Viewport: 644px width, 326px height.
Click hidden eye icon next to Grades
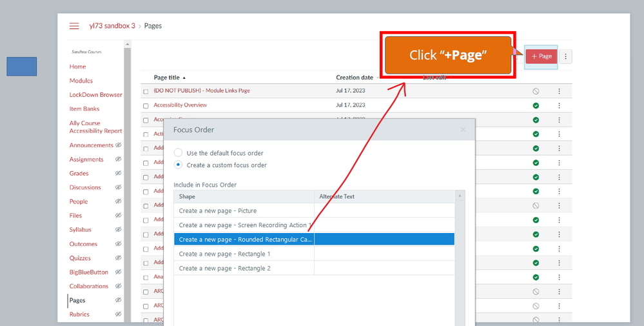coord(118,173)
